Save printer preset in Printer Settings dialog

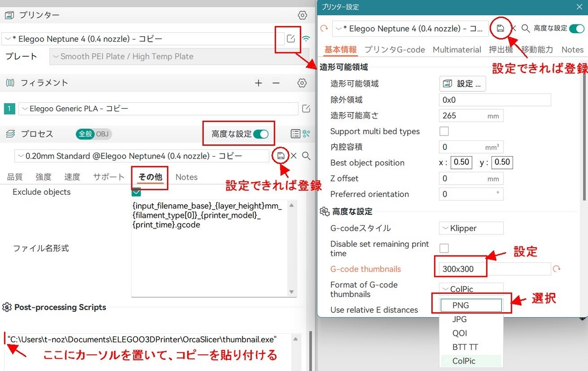[500, 28]
